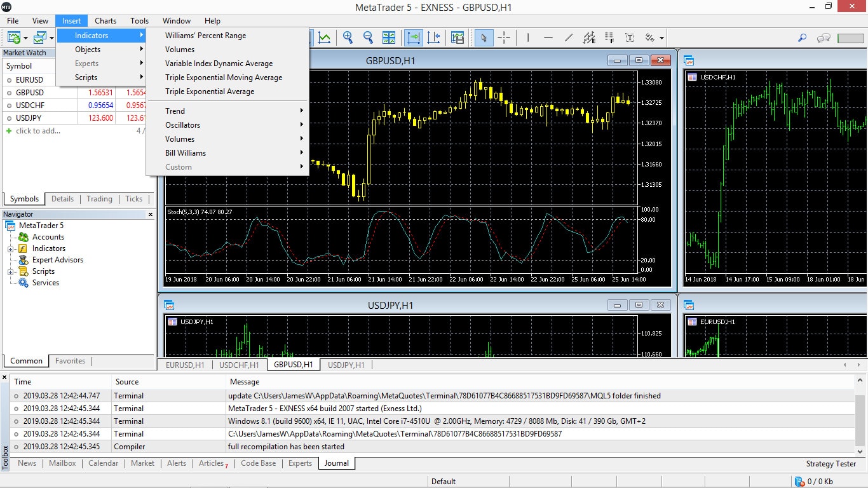Expand the Indicators node in Navigator
Image resolution: width=868 pixels, height=488 pixels.
tap(11, 248)
